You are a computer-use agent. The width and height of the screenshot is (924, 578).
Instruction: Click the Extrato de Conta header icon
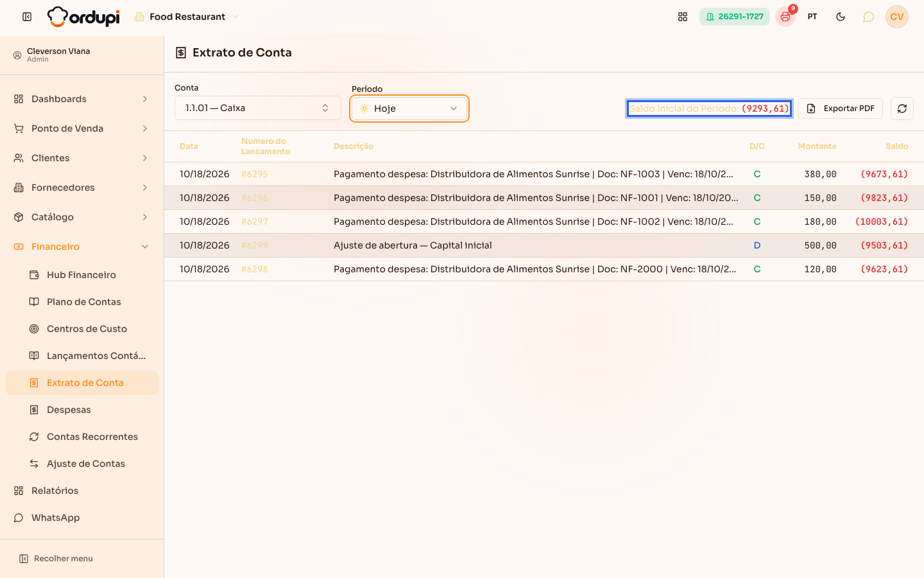181,53
